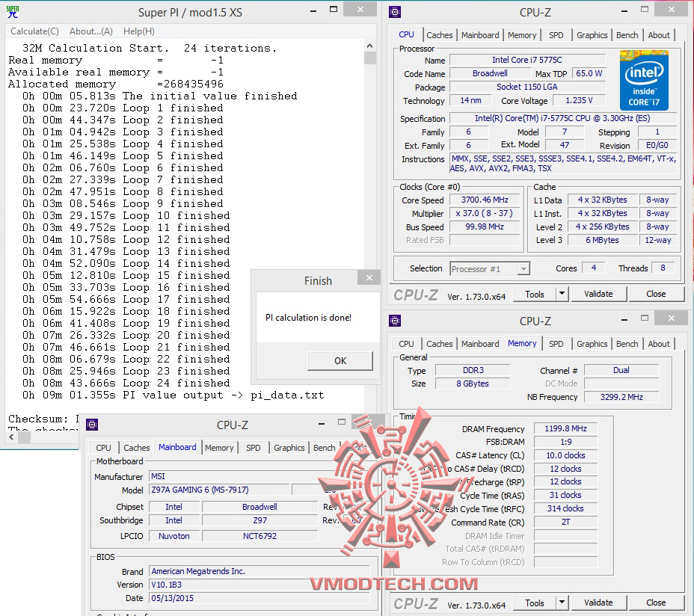
Task: Open the Help(H) menu in Super PI
Action: (139, 31)
